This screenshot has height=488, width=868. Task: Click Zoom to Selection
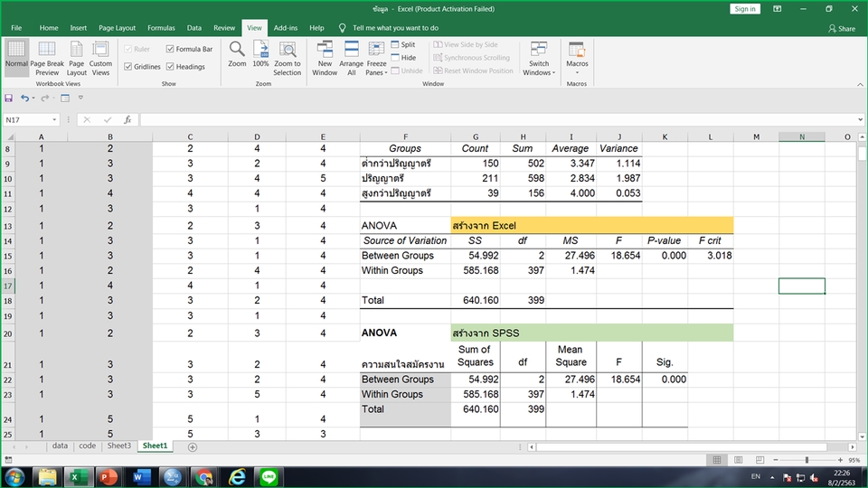[288, 58]
